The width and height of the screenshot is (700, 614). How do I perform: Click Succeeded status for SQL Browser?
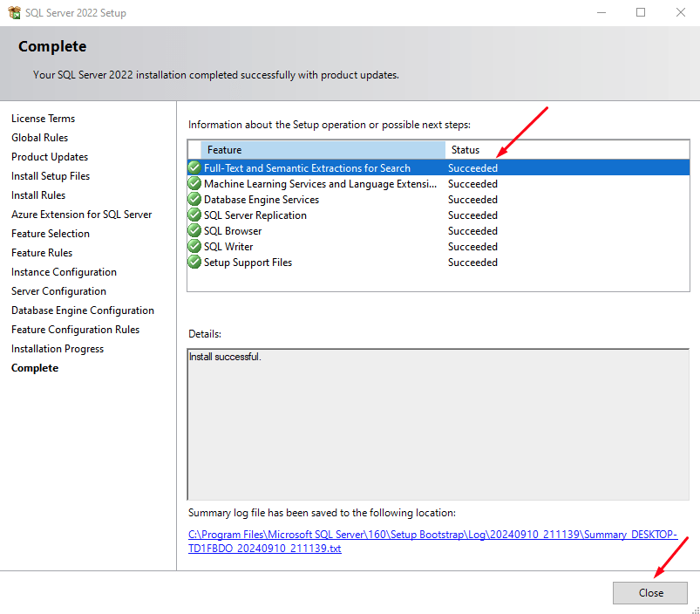472,231
